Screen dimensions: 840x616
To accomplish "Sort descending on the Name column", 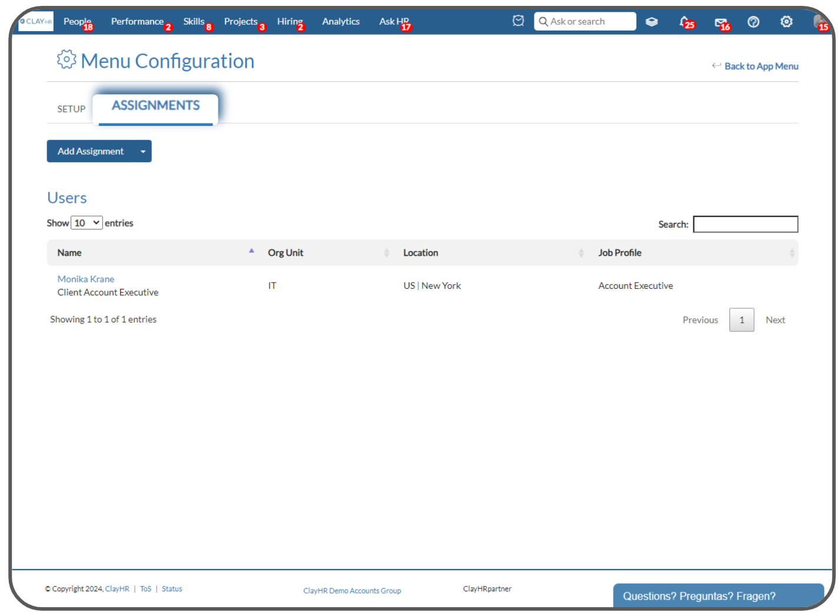I will click(x=252, y=252).
